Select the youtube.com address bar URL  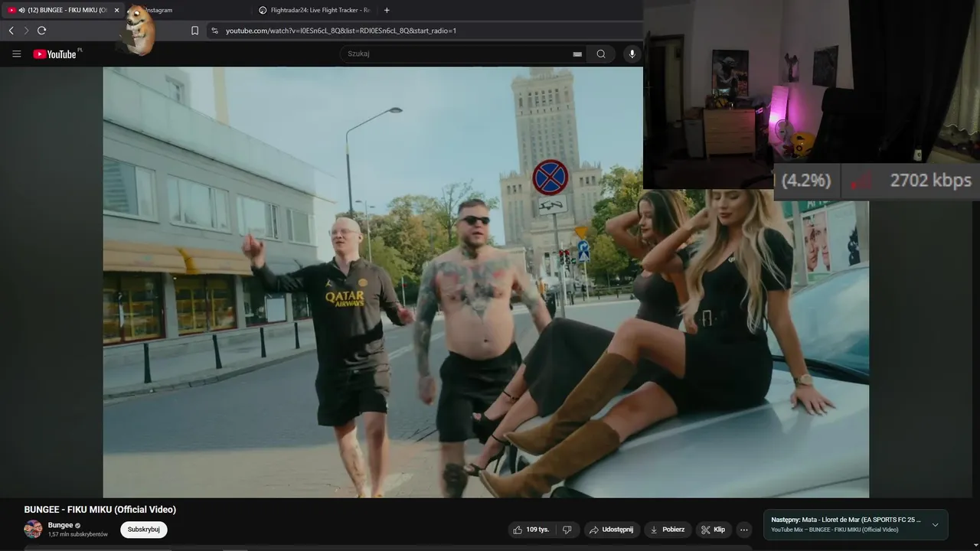tap(341, 31)
